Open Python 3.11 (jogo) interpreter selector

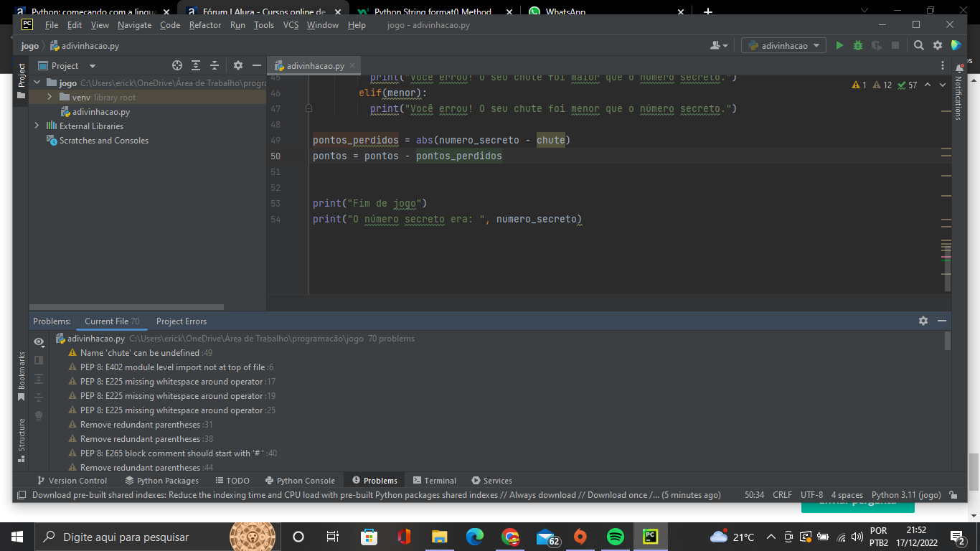tap(905, 495)
